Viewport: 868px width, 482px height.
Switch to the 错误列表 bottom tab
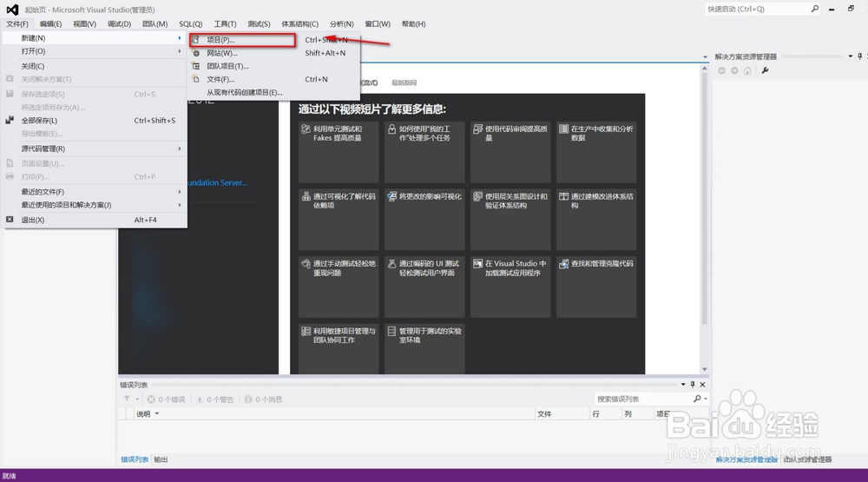pos(135,459)
